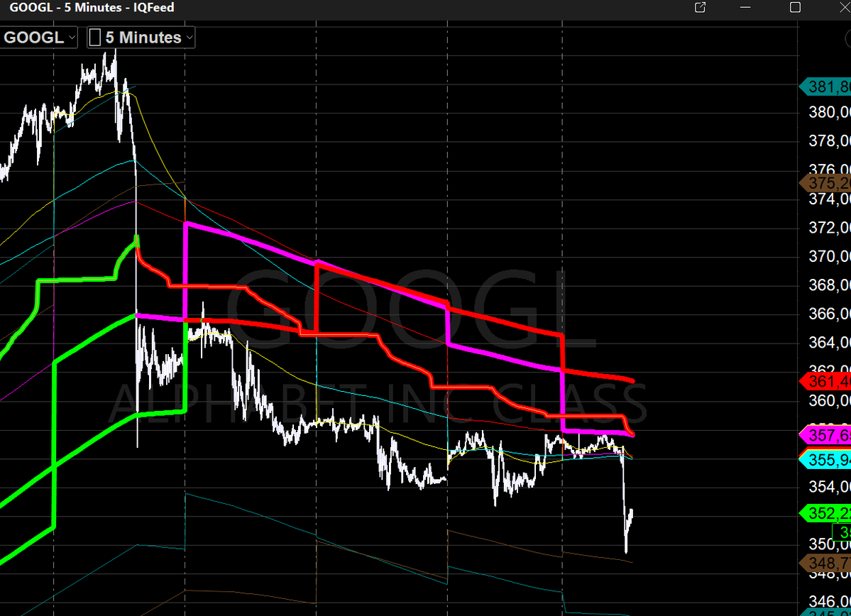Click the brown 375,2 price label
The height and width of the screenshot is (616, 851).
pos(825,183)
